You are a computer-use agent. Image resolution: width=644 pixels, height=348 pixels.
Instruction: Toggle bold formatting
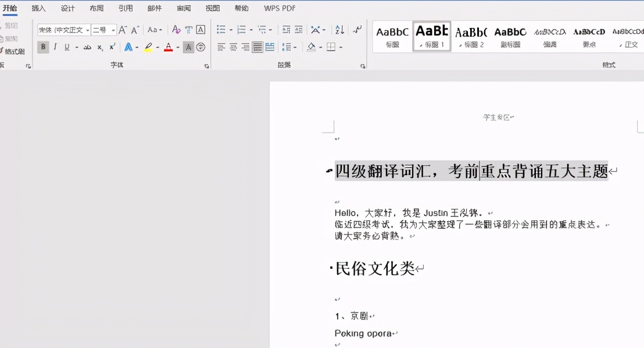coord(43,47)
